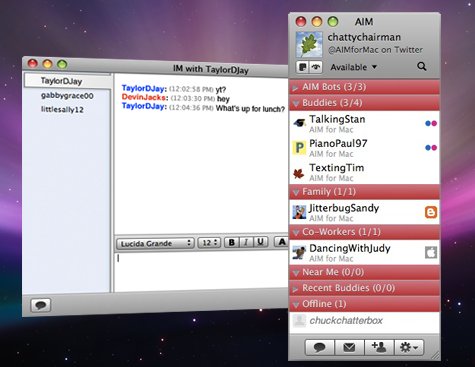Viewport: 475px width, 367px height.
Task: Expand the AIM Bots group
Action: tap(295, 88)
